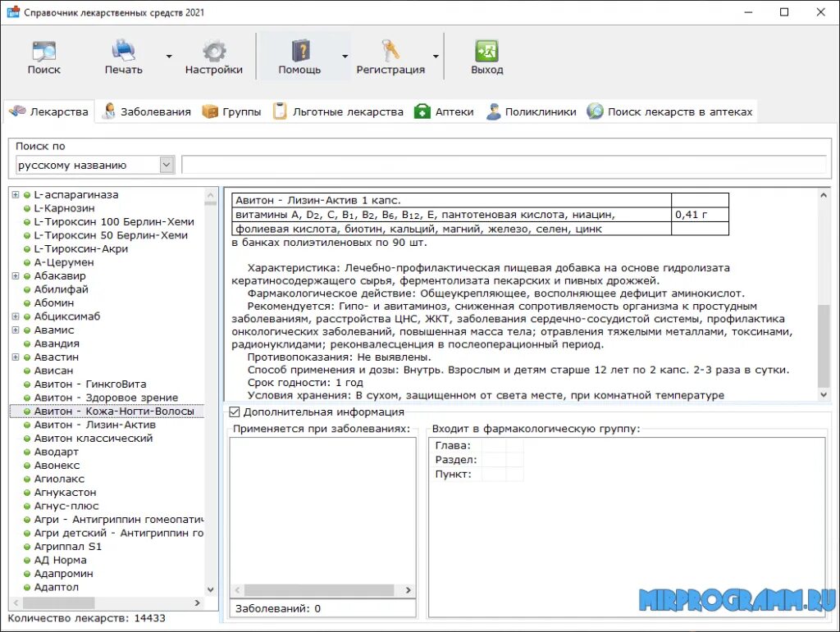Open Регистрация key icon
Screen dimensions: 840x632
click(x=390, y=52)
